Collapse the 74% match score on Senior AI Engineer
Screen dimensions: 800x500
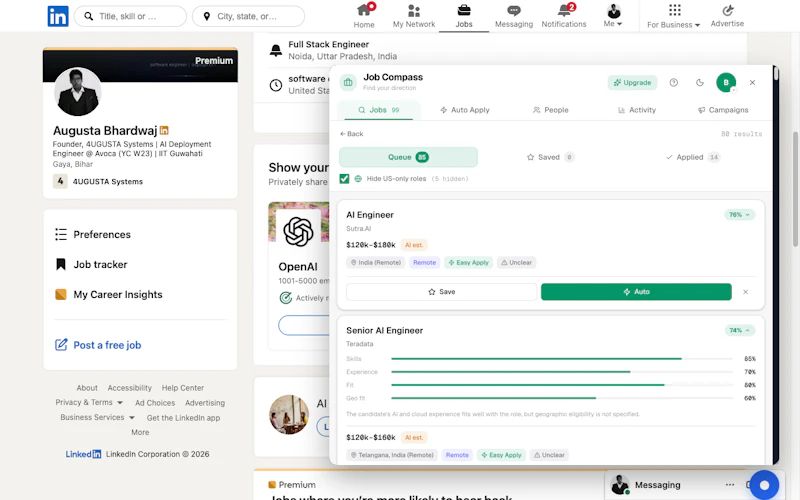tap(739, 330)
